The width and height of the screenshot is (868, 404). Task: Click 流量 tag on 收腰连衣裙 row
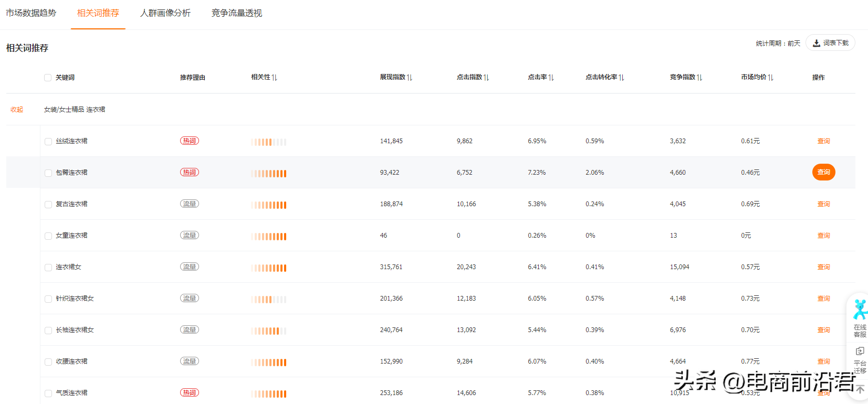pyautogui.click(x=190, y=361)
